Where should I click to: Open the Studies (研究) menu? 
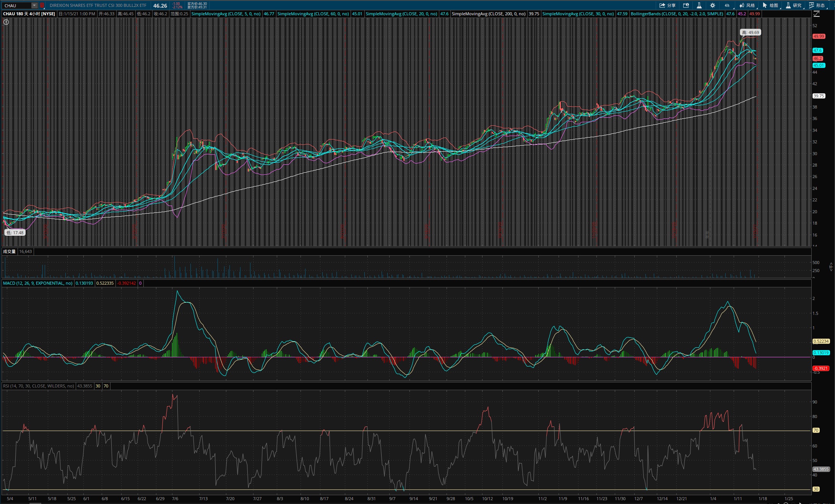[x=794, y=5]
